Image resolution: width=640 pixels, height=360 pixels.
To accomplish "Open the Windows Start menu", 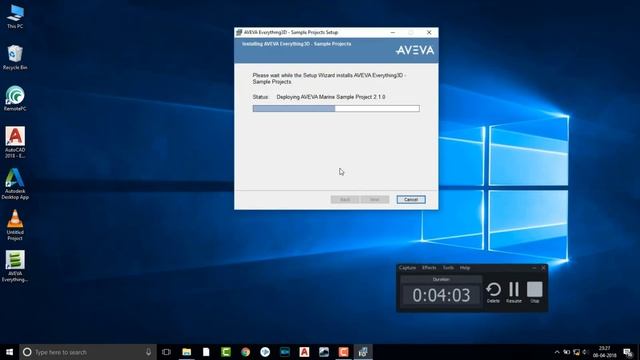I will coord(9,352).
